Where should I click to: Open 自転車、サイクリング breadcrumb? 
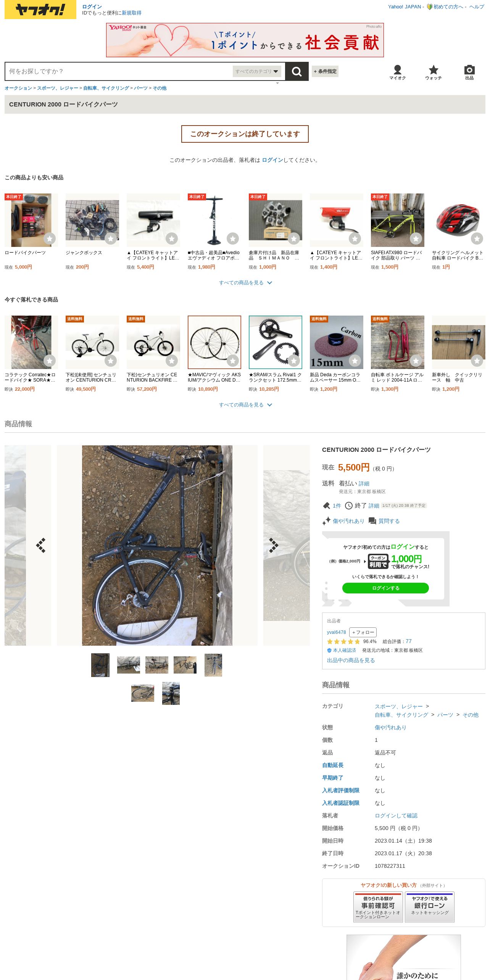point(106,88)
